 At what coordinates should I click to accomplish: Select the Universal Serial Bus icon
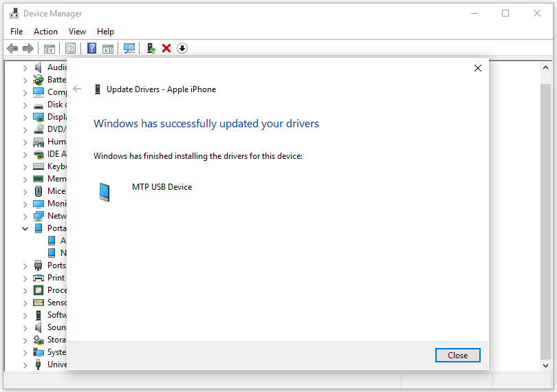(x=39, y=364)
